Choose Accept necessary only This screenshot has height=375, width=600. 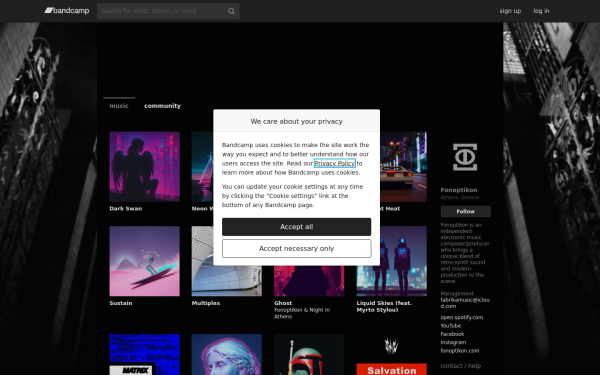(x=297, y=248)
